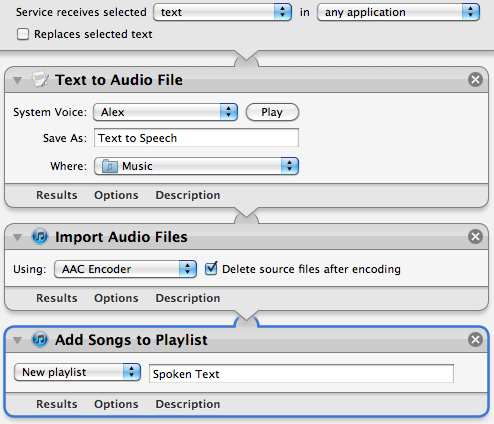
Task: Enable Replaces selected text checkbox
Action: (23, 34)
